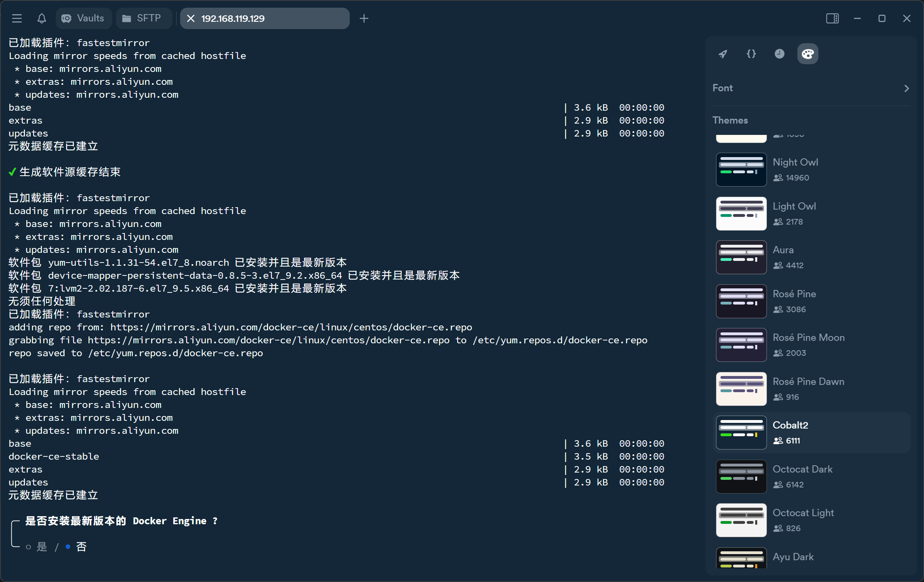This screenshot has width=924, height=582.
Task: Click the Octocat Dark user count 6142
Action: pos(795,485)
